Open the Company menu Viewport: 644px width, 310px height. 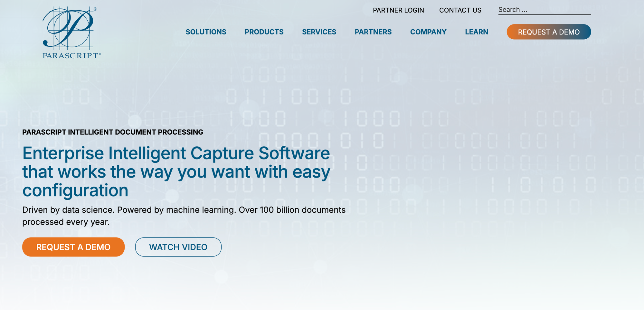coord(428,32)
